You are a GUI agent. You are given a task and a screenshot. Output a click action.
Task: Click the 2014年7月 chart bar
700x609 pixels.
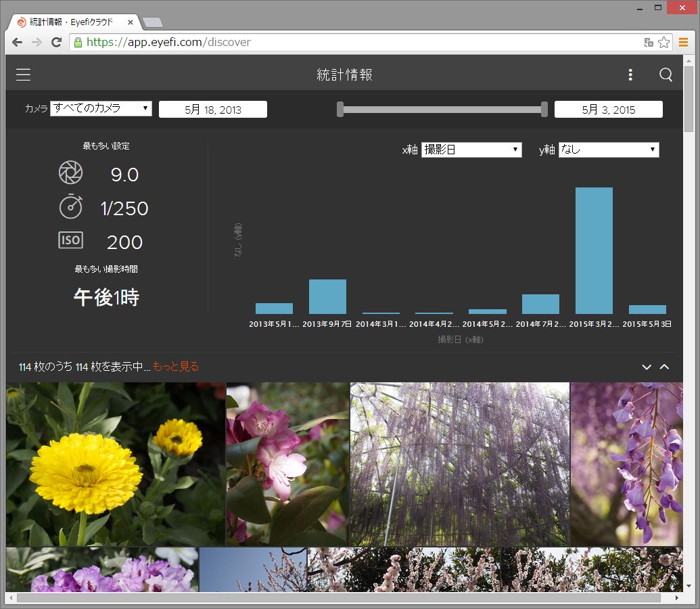pyautogui.click(x=540, y=304)
